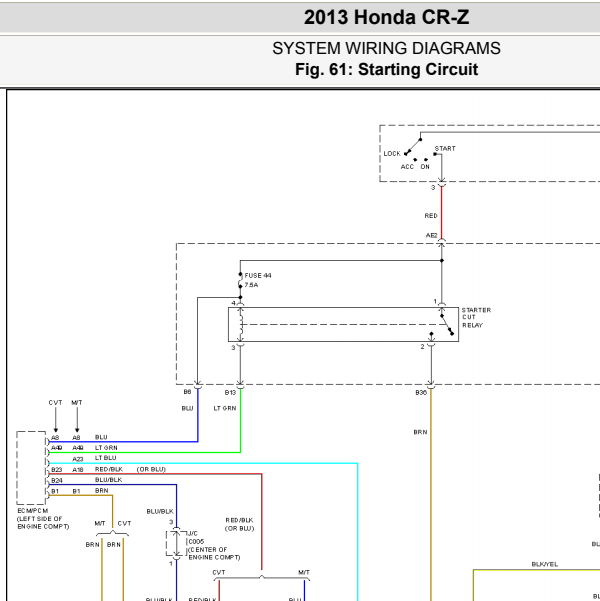This screenshot has height=601, width=600.
Task: Click the BLK/YEL wire label
Action: click(x=544, y=564)
